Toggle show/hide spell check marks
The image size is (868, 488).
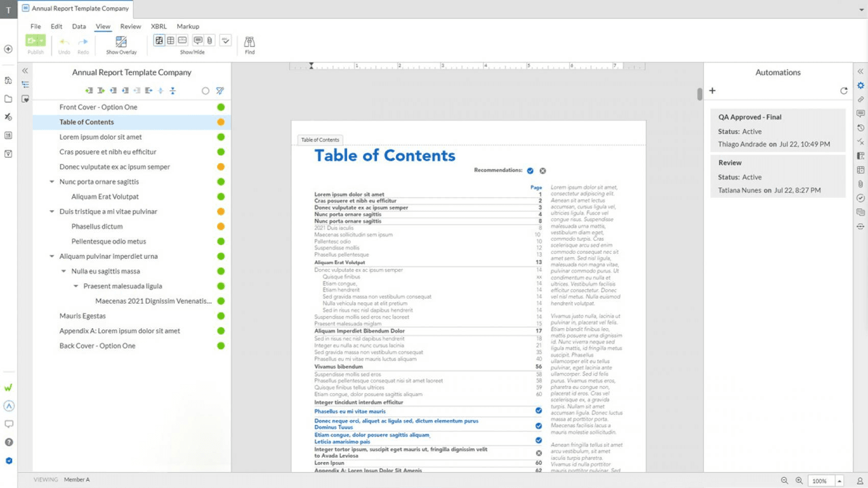point(225,40)
